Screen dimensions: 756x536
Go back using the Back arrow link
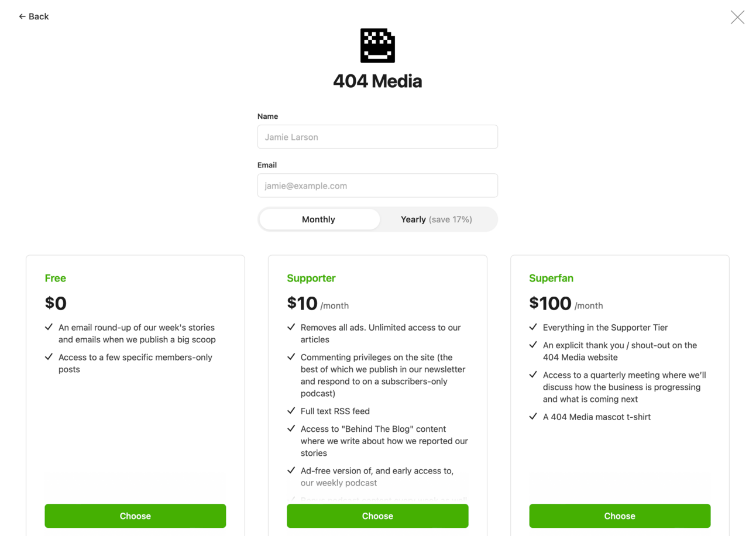tap(33, 16)
